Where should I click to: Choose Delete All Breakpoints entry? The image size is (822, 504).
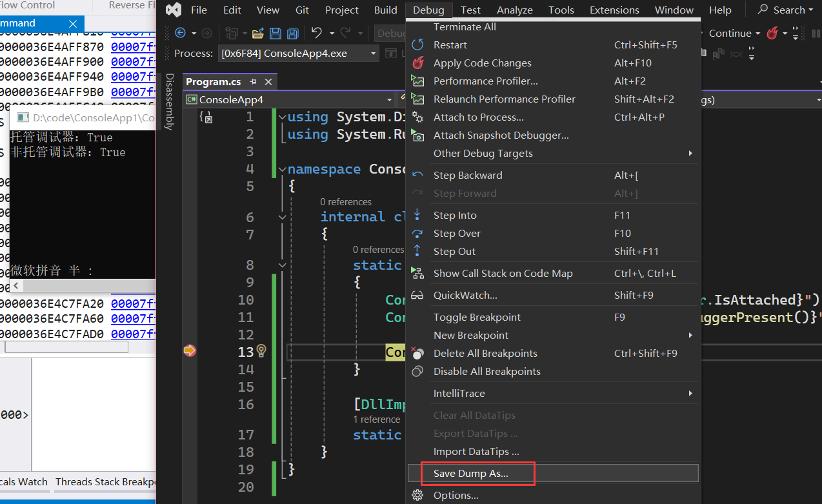[x=553, y=353]
